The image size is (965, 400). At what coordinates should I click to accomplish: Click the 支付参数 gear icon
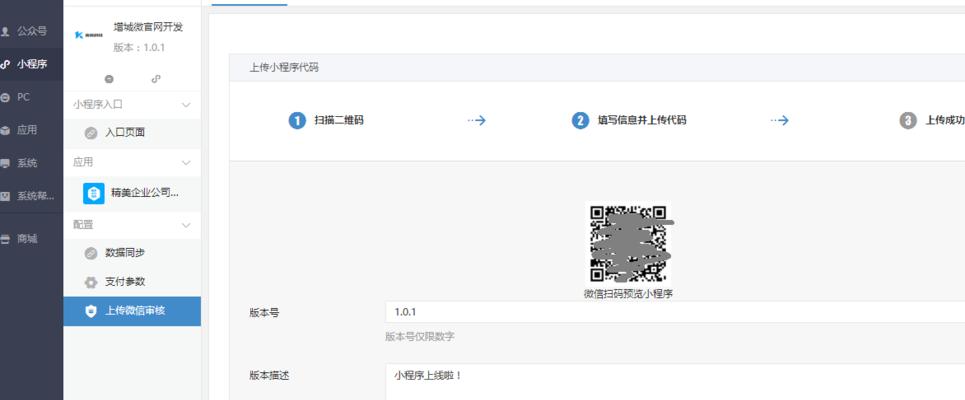[x=91, y=282]
